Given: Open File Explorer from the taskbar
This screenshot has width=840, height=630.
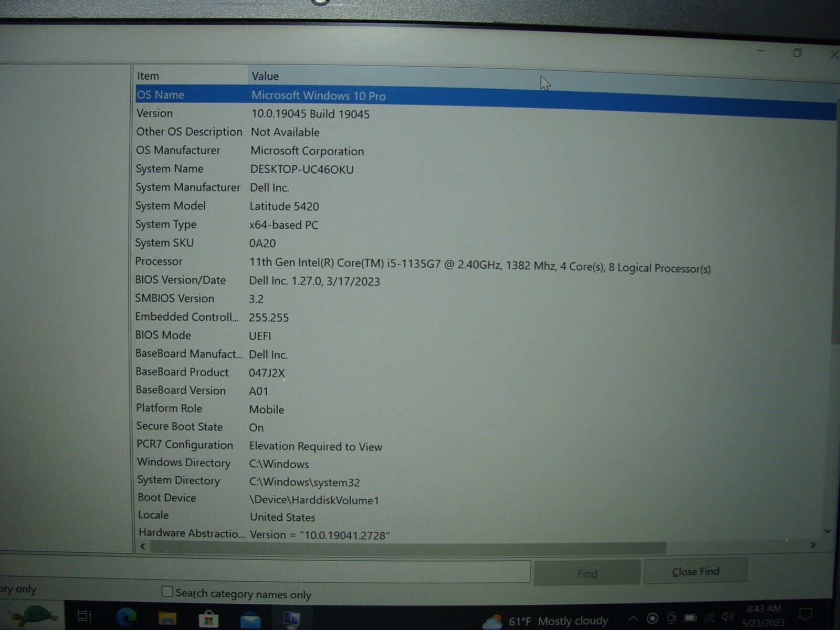Looking at the screenshot, I should coord(167,618).
